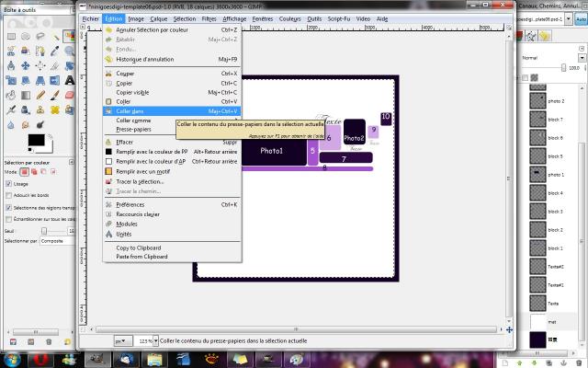Open the Fichier menu
The height and width of the screenshot is (368, 588).
click(91, 18)
